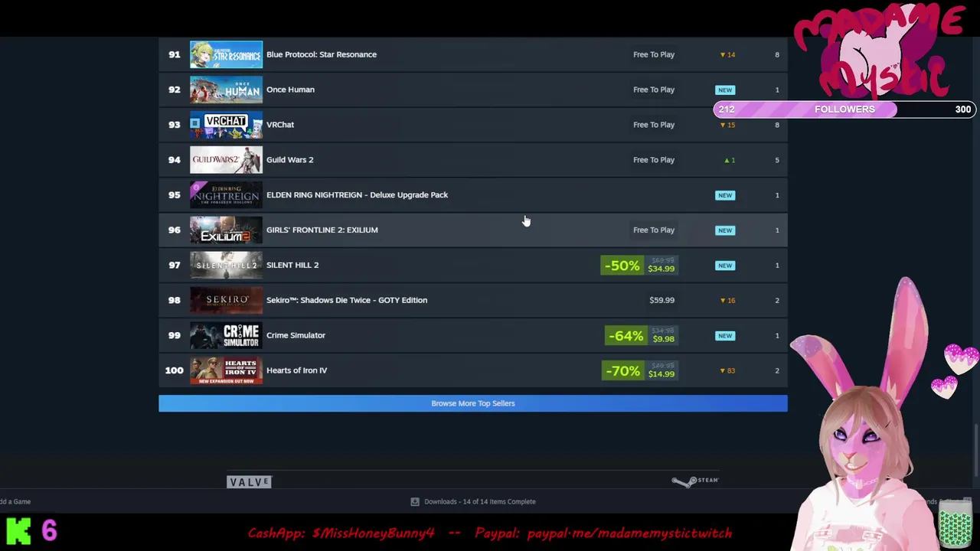Click the VRChat capsule image
Image resolution: width=980 pixels, height=551 pixels.
point(226,125)
